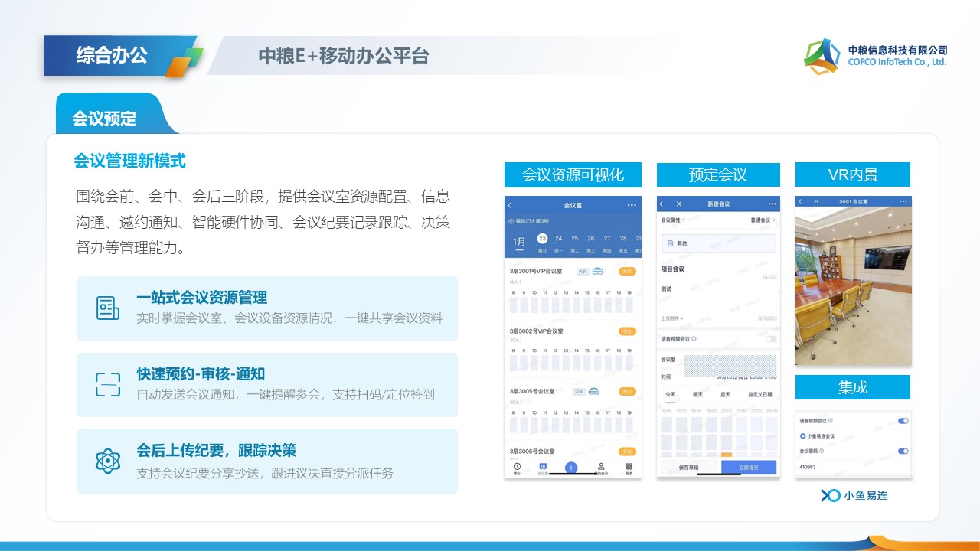Open three-dot menu in 新建会议 header
The image size is (980, 551).
pos(773,204)
